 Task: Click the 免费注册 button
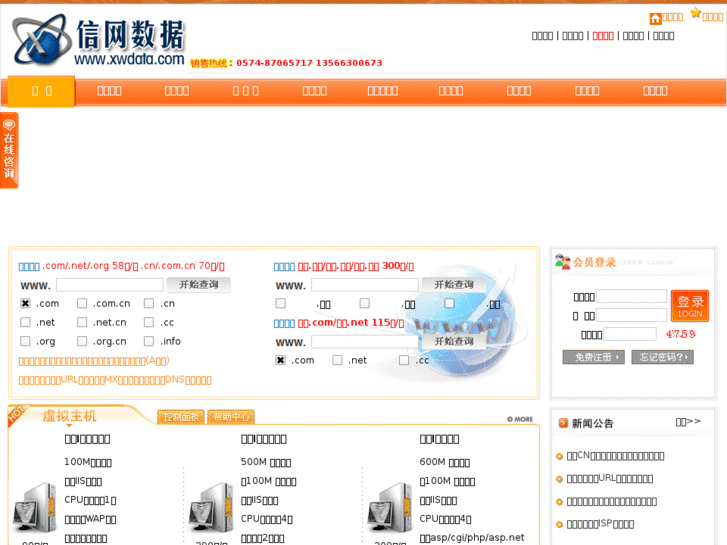tap(593, 357)
